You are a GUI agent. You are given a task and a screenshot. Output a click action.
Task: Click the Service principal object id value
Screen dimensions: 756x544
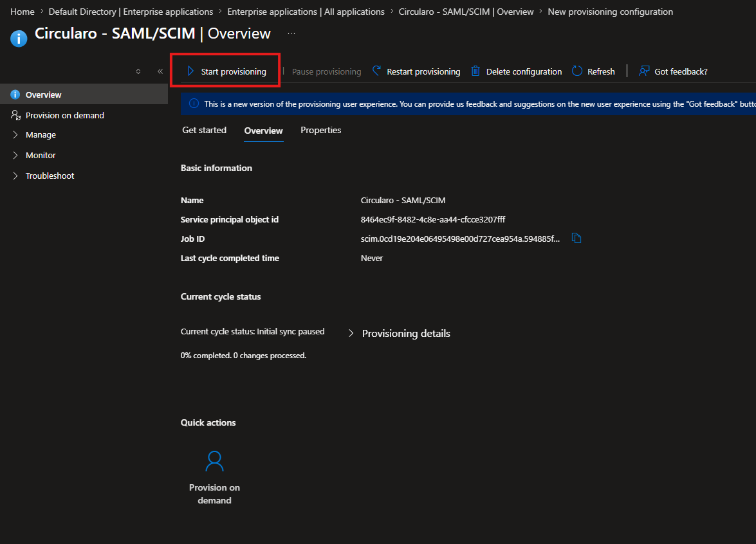pyautogui.click(x=433, y=220)
